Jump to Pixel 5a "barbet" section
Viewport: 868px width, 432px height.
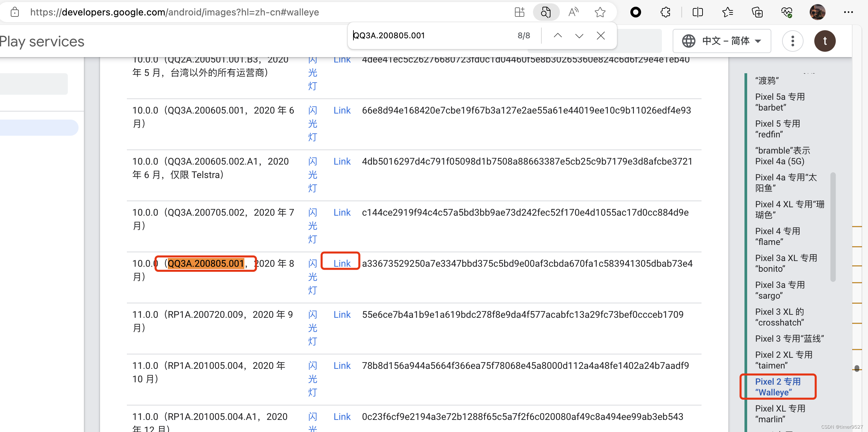pos(780,102)
